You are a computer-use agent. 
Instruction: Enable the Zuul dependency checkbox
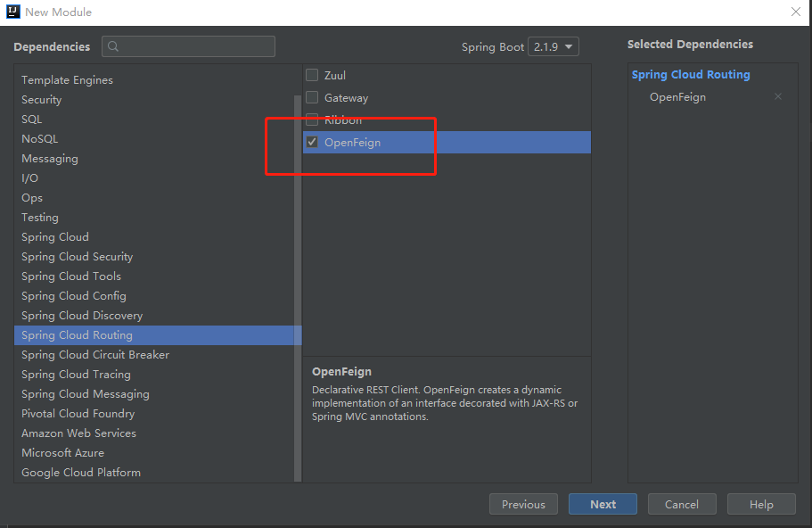point(312,75)
